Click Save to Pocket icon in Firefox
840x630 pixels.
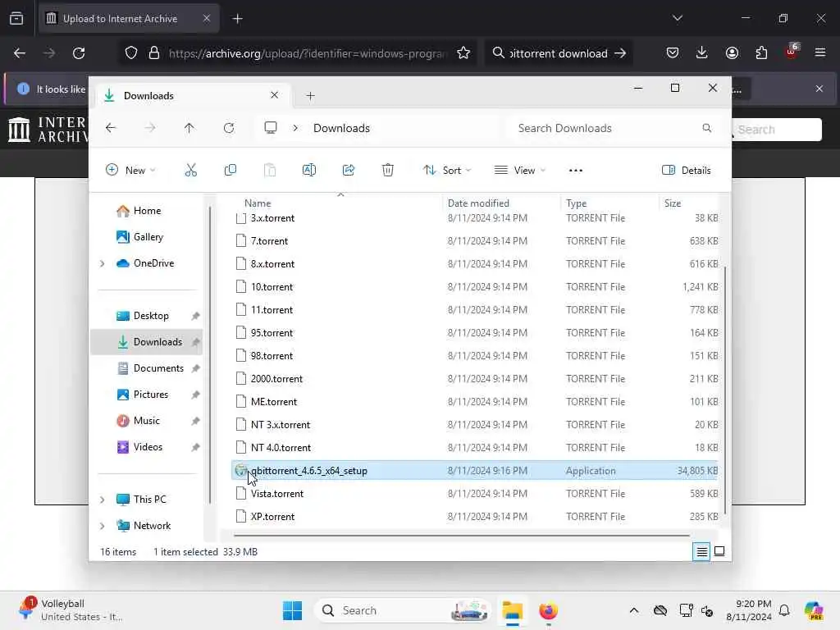(x=673, y=53)
